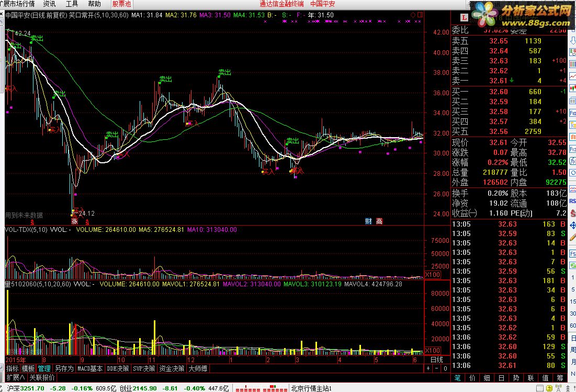Click the blue down-arrow sidebar icon
This screenshot has height=392, width=576.
[x=572, y=40]
